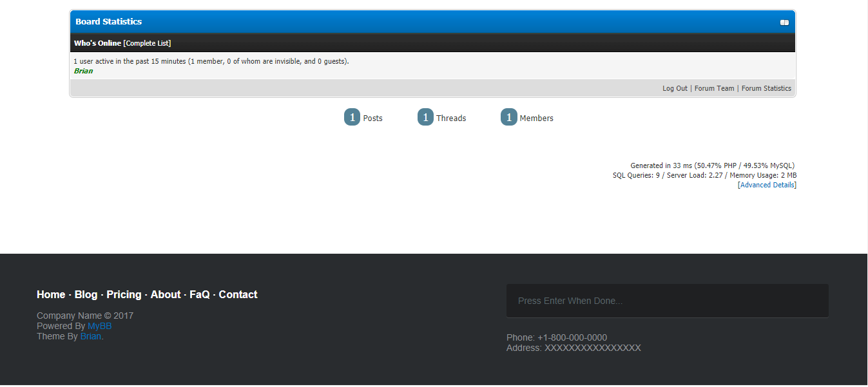
Task: Navigate to Pricing in the footer
Action: (x=124, y=294)
